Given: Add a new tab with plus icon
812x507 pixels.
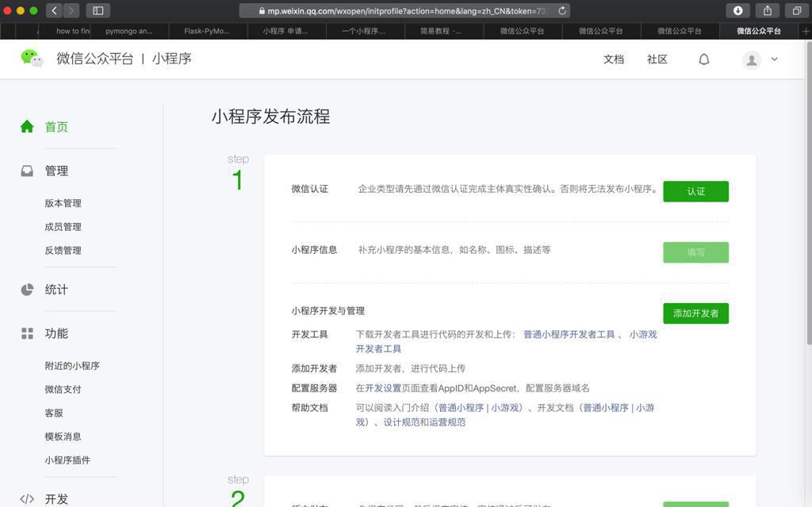Looking at the screenshot, I should coord(806,31).
